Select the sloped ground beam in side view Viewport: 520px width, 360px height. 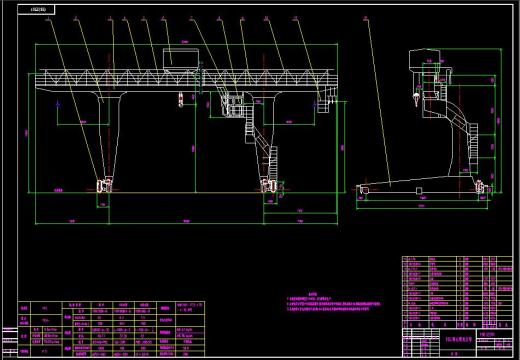pyautogui.click(x=417, y=185)
